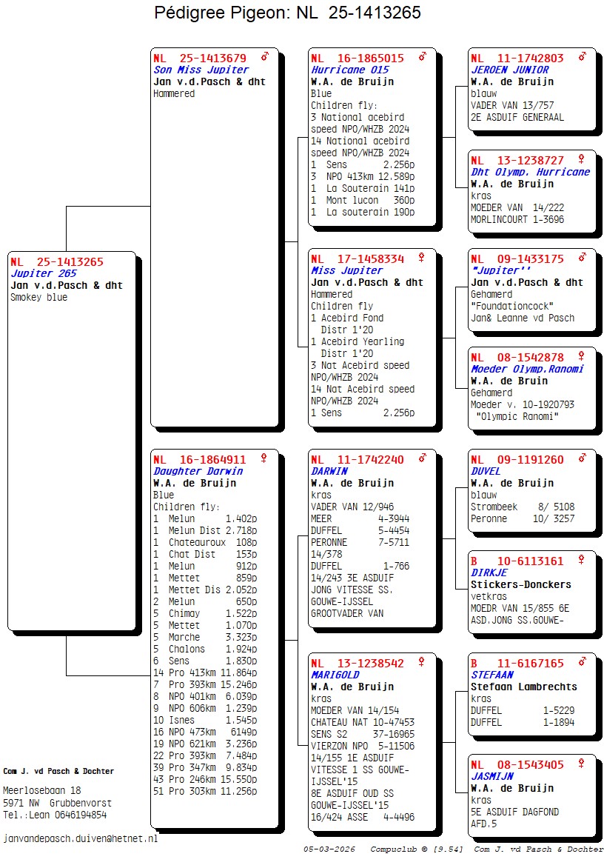Click the male symbol on Son Miss Jupiter card
This screenshot has width=604, height=868.
tap(264, 57)
